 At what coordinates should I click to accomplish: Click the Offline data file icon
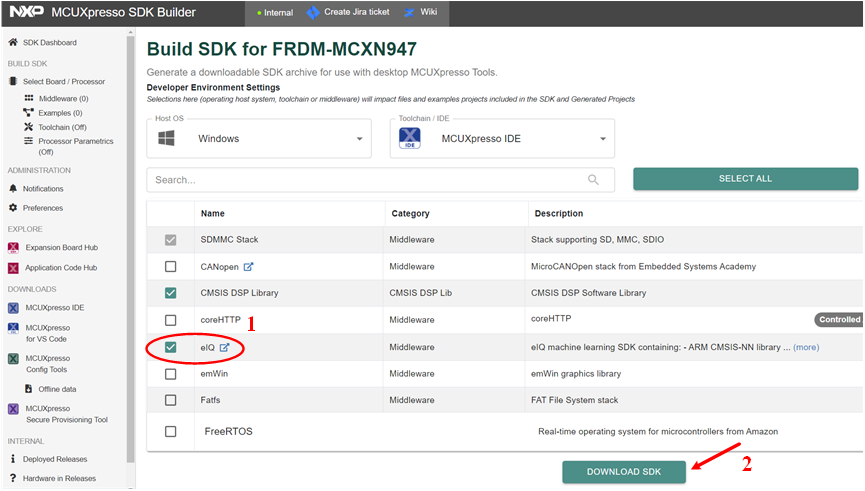pyautogui.click(x=28, y=389)
